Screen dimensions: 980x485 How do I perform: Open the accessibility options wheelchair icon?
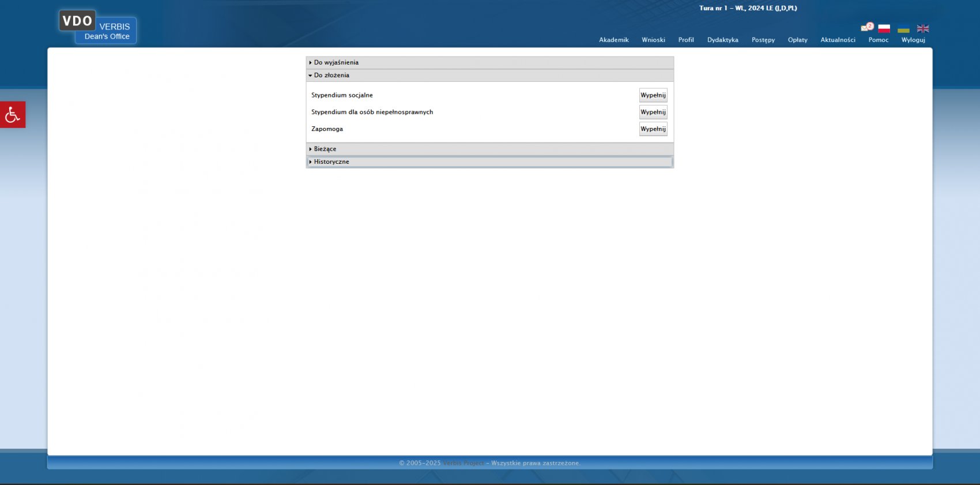(x=13, y=115)
